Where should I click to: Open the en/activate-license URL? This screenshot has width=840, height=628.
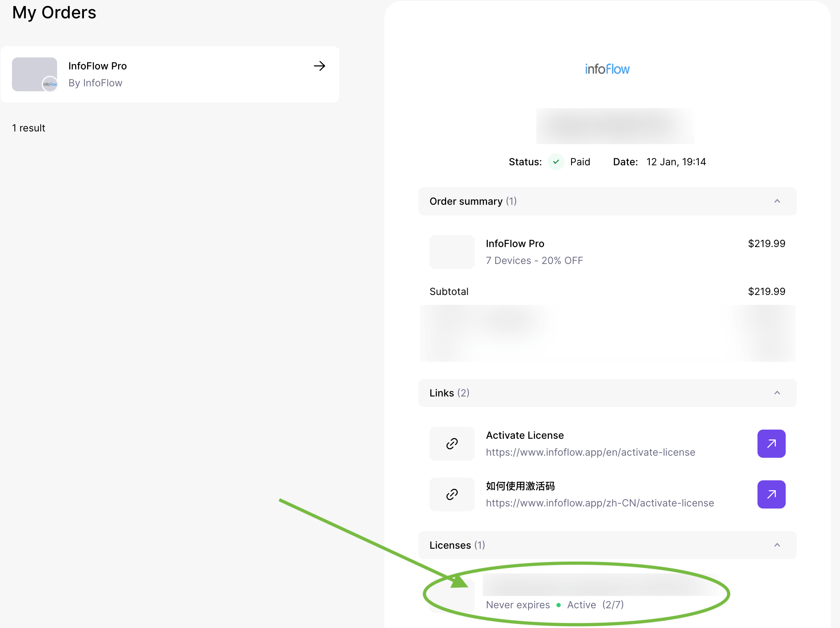pos(590,452)
